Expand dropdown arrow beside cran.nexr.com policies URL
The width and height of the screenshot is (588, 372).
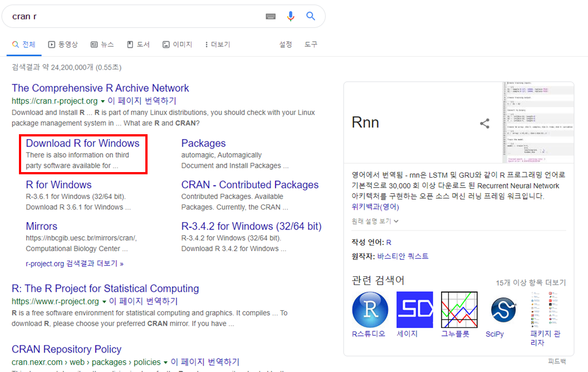coord(165,362)
